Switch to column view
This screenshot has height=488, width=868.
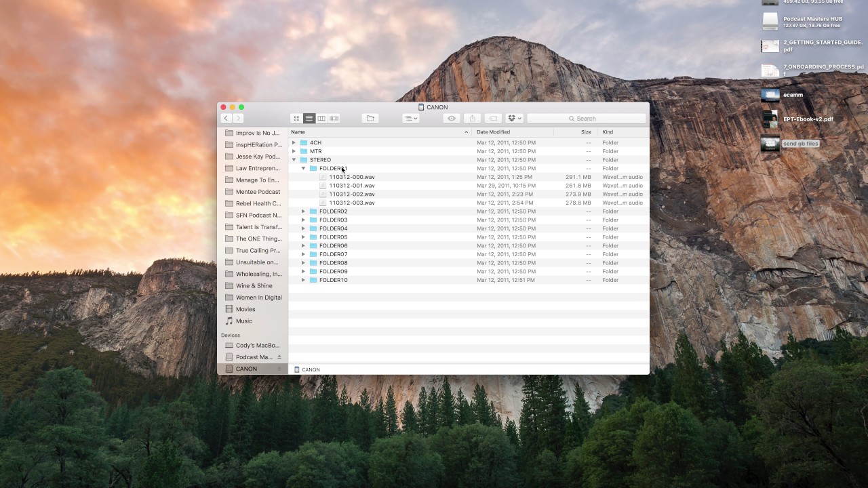(321, 119)
